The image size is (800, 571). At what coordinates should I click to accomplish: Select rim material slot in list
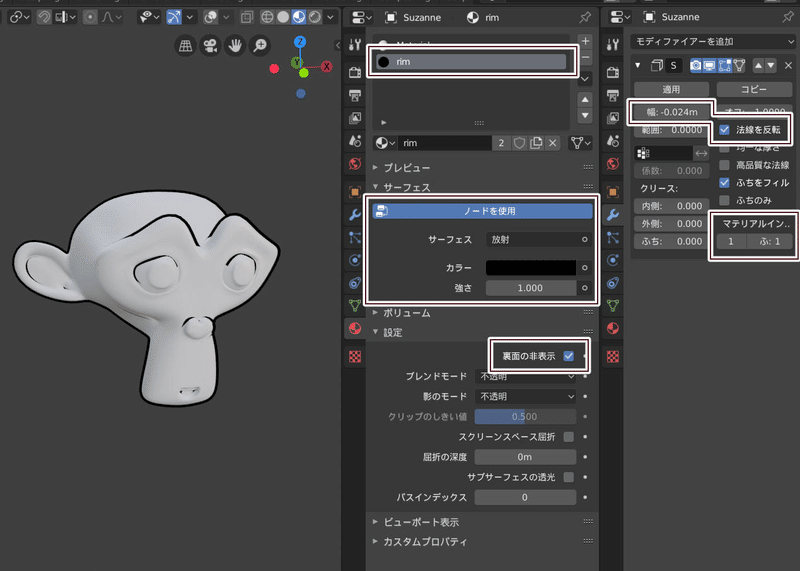pos(471,62)
